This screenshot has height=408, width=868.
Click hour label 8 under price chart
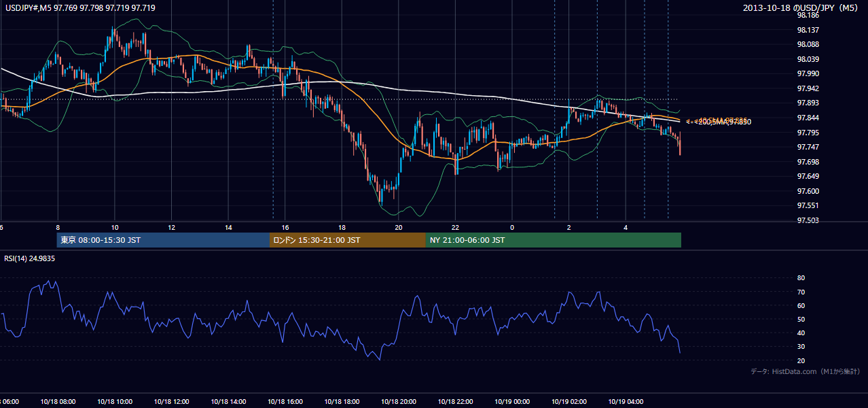pyautogui.click(x=58, y=227)
